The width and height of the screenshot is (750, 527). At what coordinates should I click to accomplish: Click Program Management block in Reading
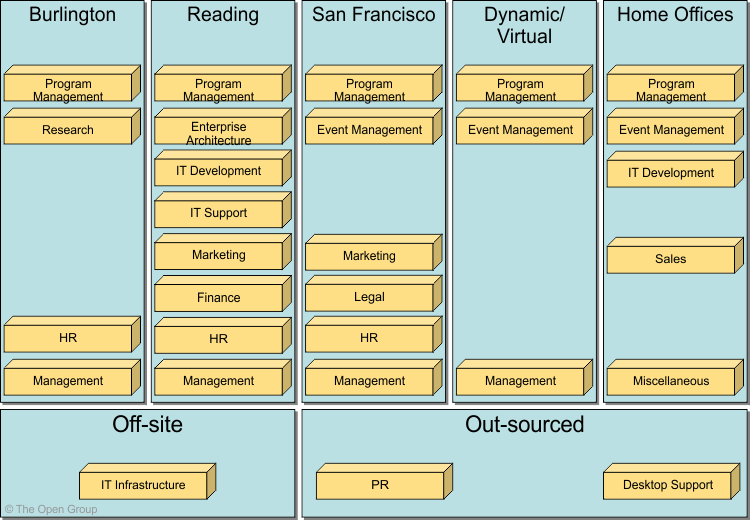tap(223, 83)
